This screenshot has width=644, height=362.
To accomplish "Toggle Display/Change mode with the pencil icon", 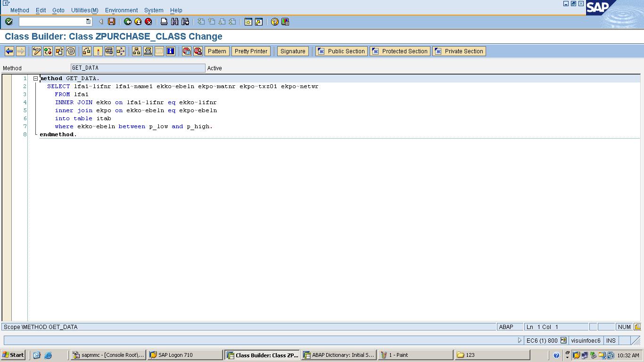I will (36, 51).
